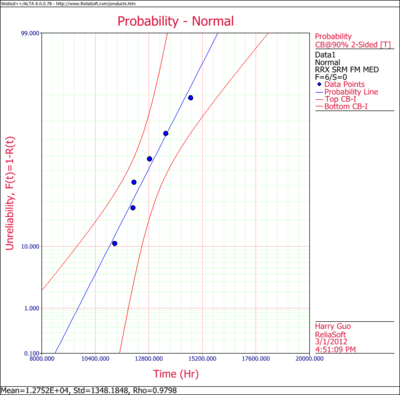Click the lowest data point near 10% unreliability

114,244
